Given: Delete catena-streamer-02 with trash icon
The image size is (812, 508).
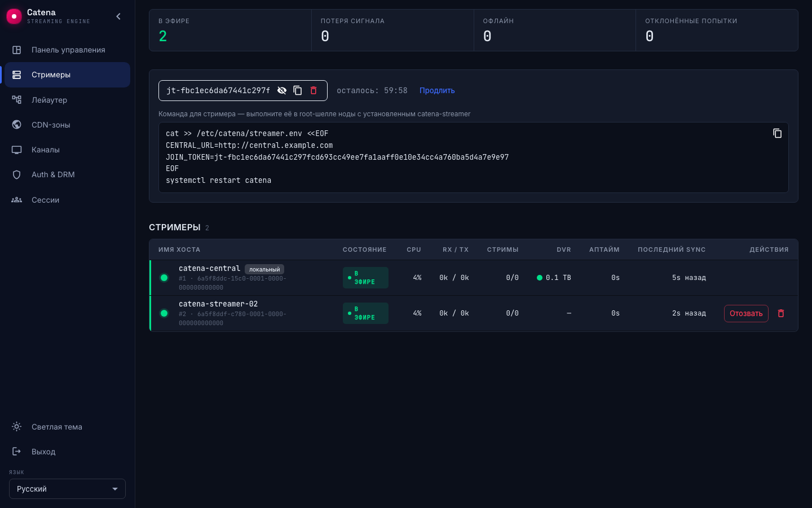Looking at the screenshot, I should [781, 313].
